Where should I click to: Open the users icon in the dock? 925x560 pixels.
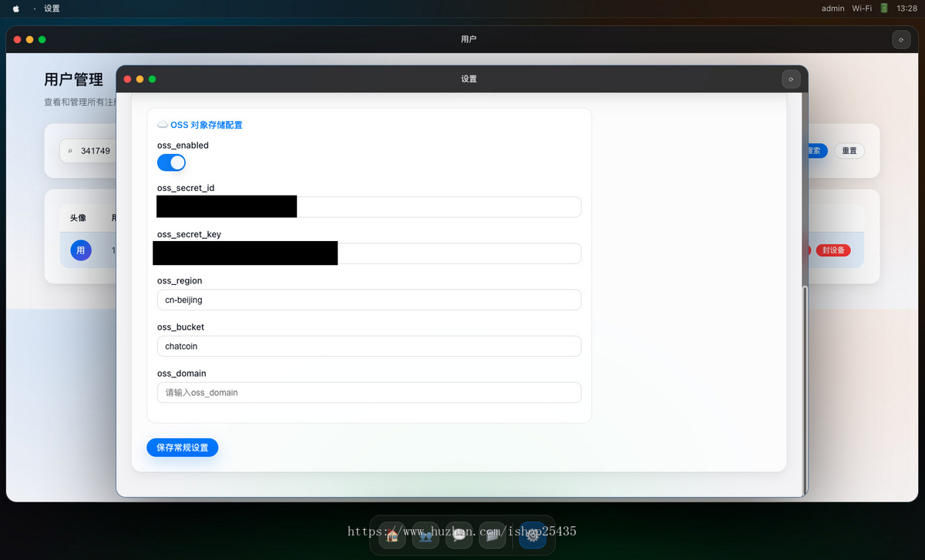point(425,535)
